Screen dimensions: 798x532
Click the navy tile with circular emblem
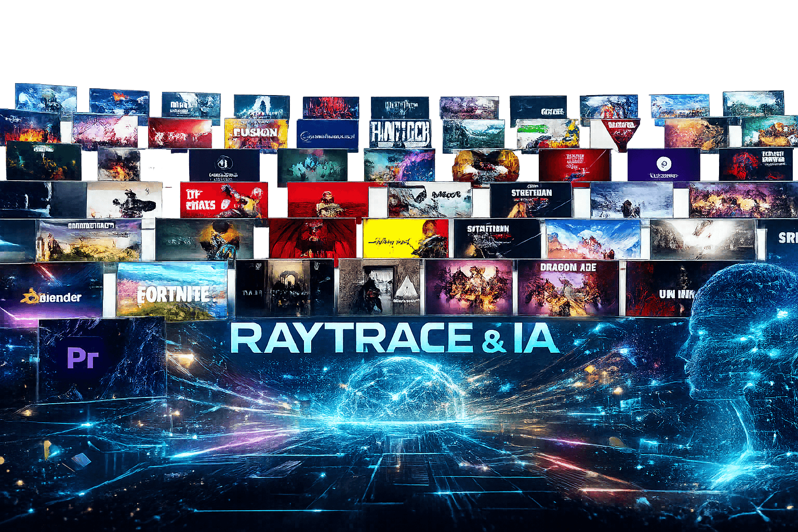[x=224, y=166]
